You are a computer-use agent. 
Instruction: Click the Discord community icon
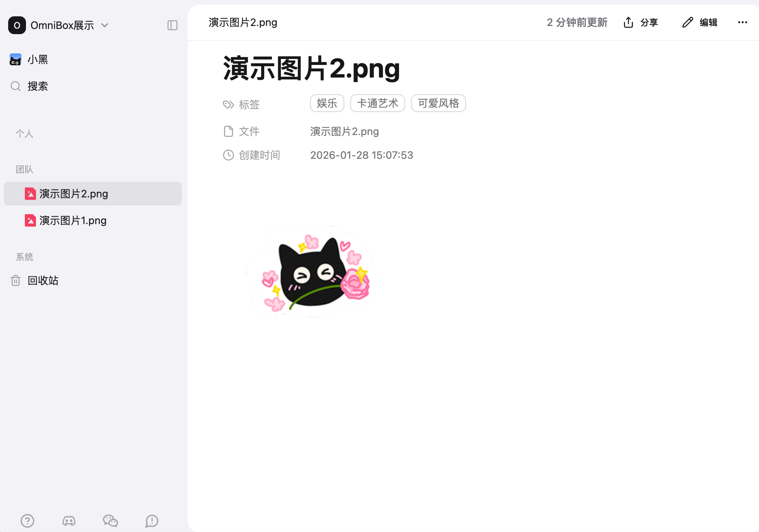pyautogui.click(x=69, y=520)
